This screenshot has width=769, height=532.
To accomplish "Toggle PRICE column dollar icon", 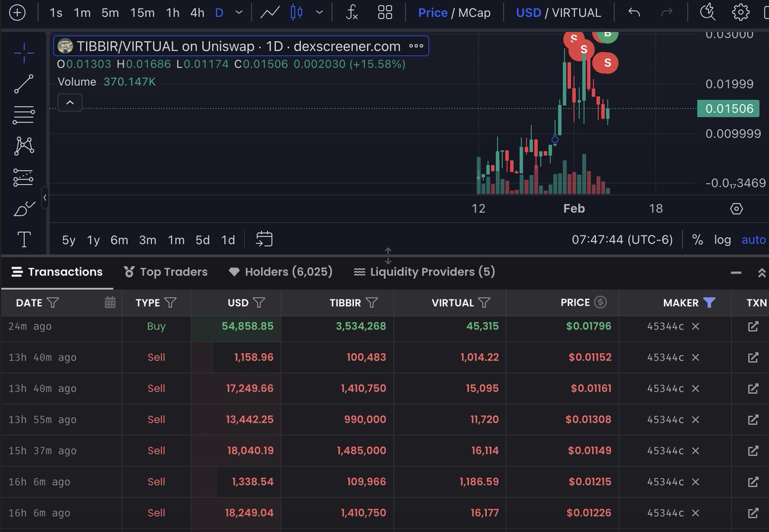I will point(600,303).
